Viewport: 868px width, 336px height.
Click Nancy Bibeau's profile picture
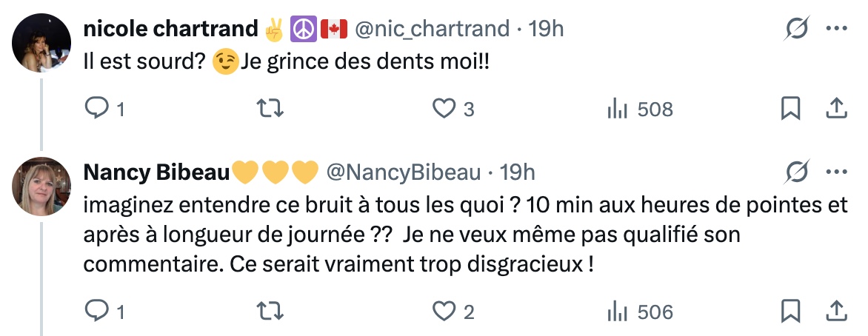coord(42,186)
